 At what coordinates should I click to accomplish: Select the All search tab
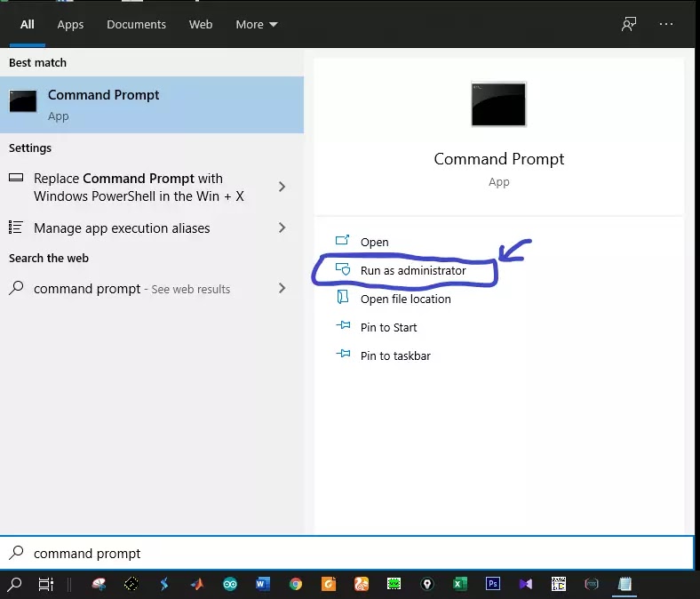pyautogui.click(x=28, y=24)
